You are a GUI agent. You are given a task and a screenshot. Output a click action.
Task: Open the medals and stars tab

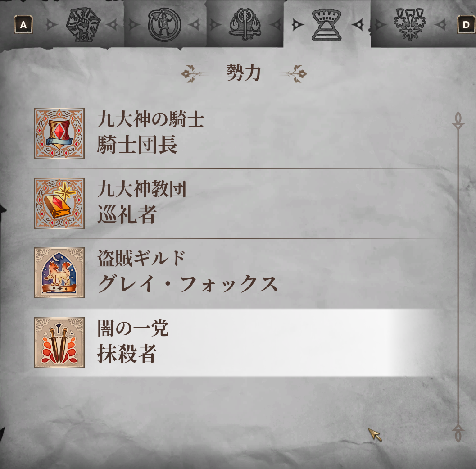point(410,24)
